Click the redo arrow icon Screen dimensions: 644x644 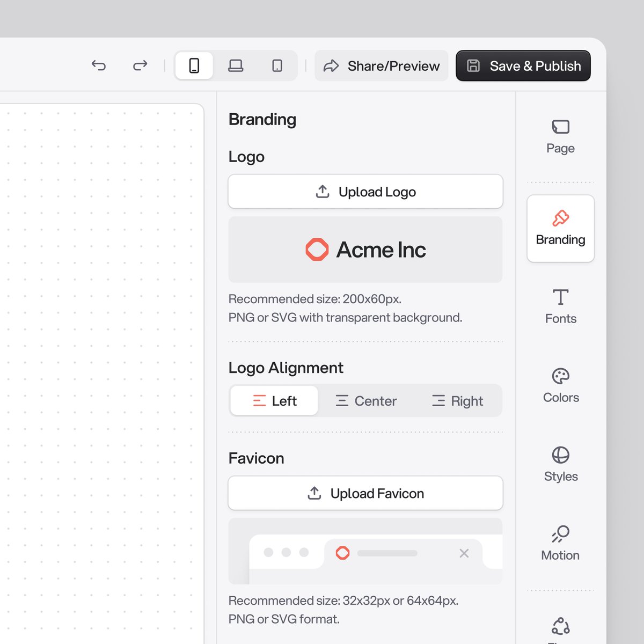[140, 65]
